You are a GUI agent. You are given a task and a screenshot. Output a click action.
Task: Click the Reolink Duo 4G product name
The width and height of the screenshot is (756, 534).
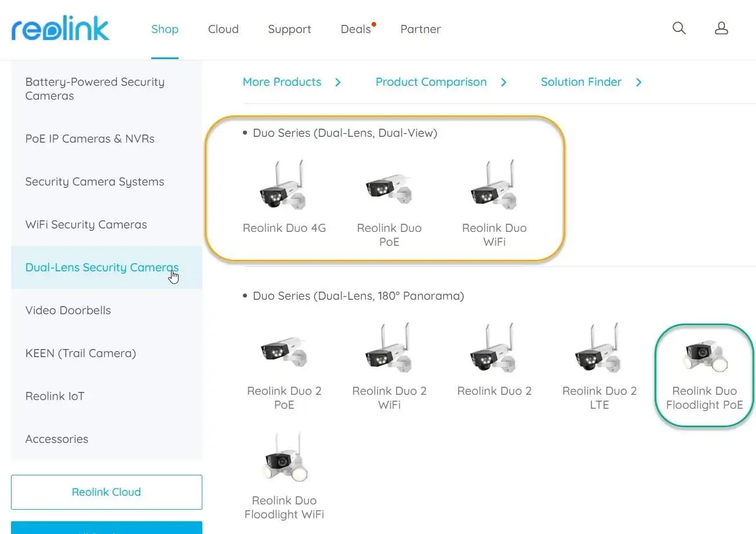tap(284, 228)
